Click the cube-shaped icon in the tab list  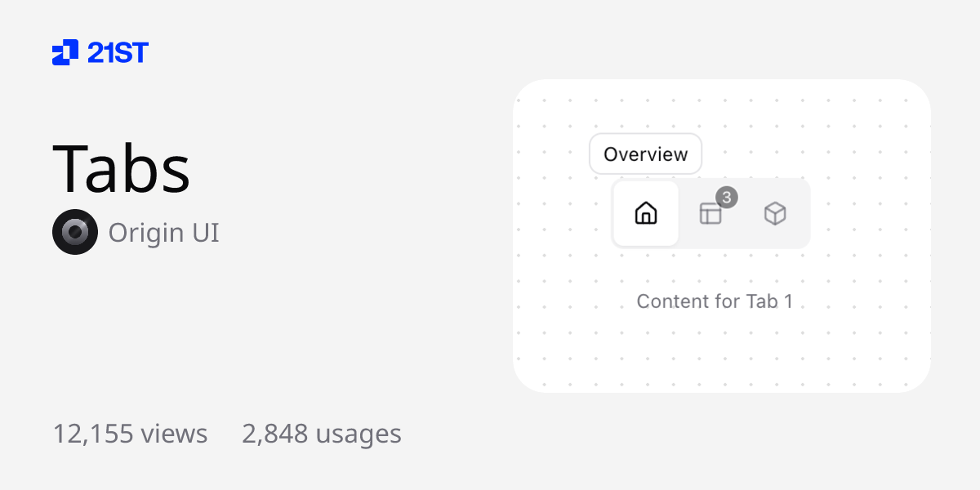774,214
